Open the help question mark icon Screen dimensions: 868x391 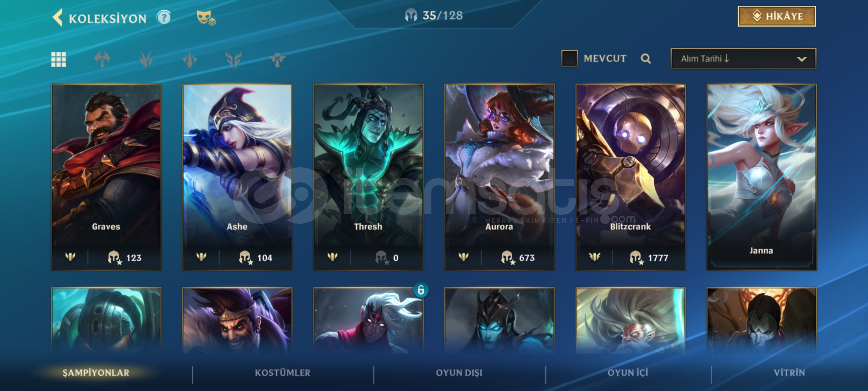[163, 17]
